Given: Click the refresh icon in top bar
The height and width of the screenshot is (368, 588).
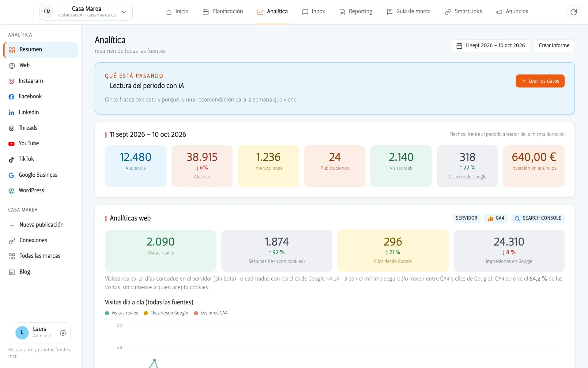Looking at the screenshot, I should [x=574, y=12].
